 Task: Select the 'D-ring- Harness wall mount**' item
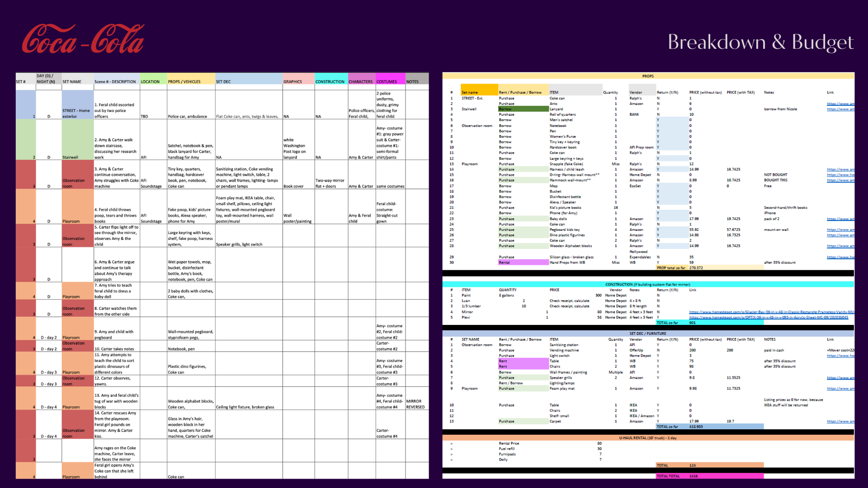click(x=574, y=175)
